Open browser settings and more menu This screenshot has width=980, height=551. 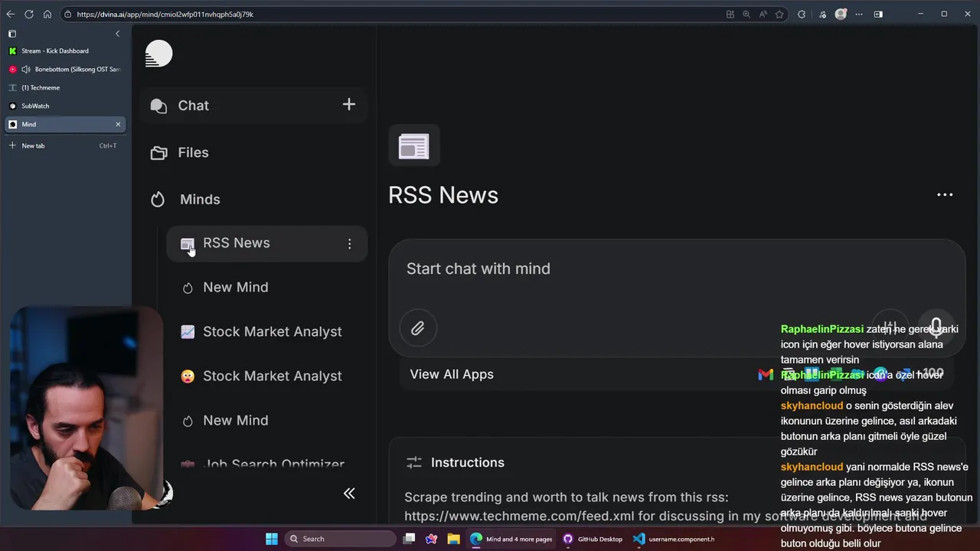[x=859, y=14]
